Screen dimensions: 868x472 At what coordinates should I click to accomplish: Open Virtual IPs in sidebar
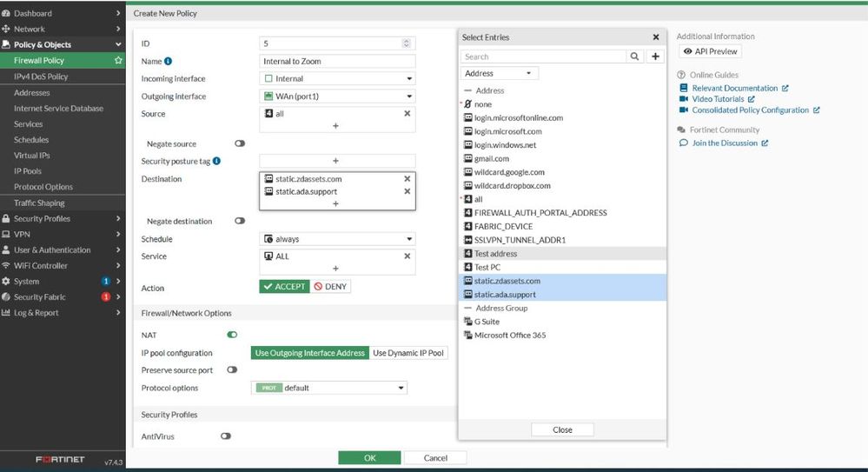tap(31, 155)
